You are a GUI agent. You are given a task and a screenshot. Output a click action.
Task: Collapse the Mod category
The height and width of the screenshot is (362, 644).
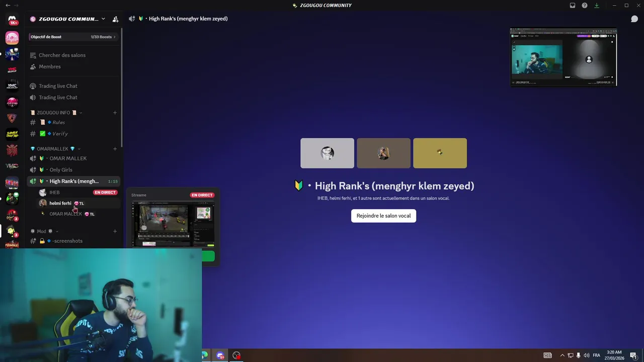click(x=45, y=231)
